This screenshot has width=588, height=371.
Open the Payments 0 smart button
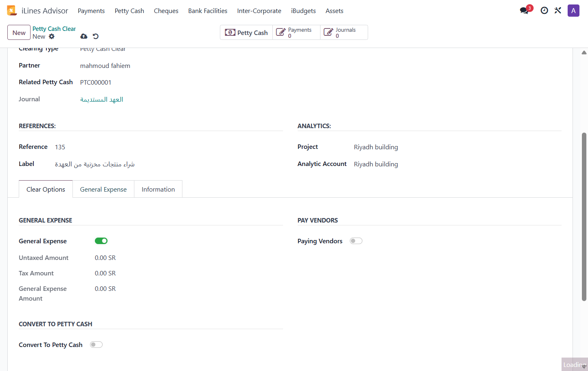(x=296, y=33)
